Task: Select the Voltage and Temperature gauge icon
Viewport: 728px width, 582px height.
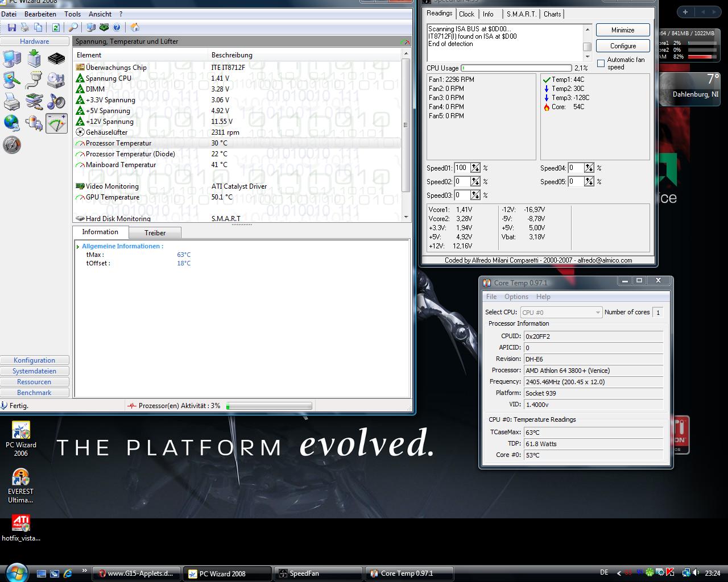Action: pyautogui.click(x=56, y=123)
